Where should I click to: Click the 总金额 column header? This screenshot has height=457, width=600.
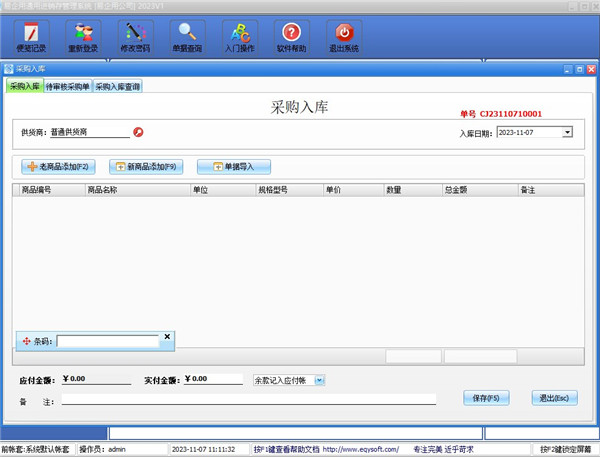click(480, 190)
